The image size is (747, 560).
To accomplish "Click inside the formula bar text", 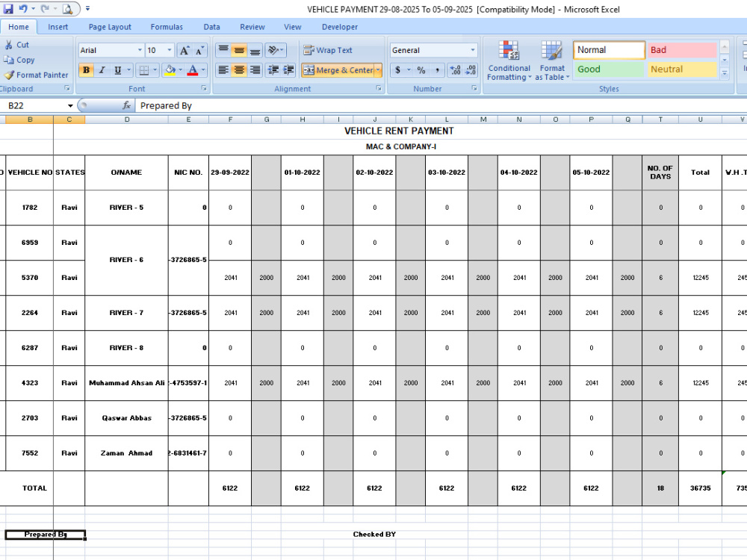I will [x=441, y=106].
